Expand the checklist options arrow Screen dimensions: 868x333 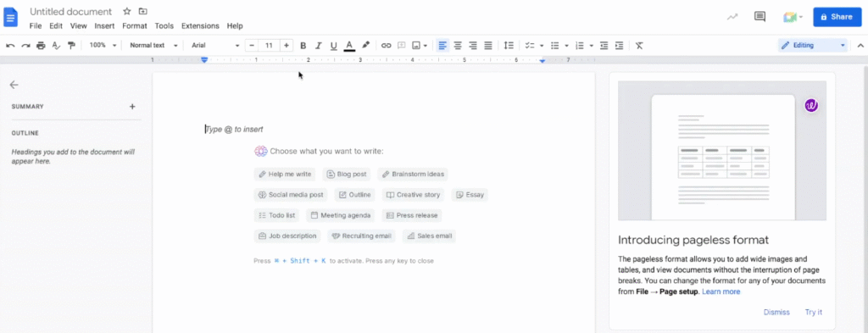tap(542, 46)
